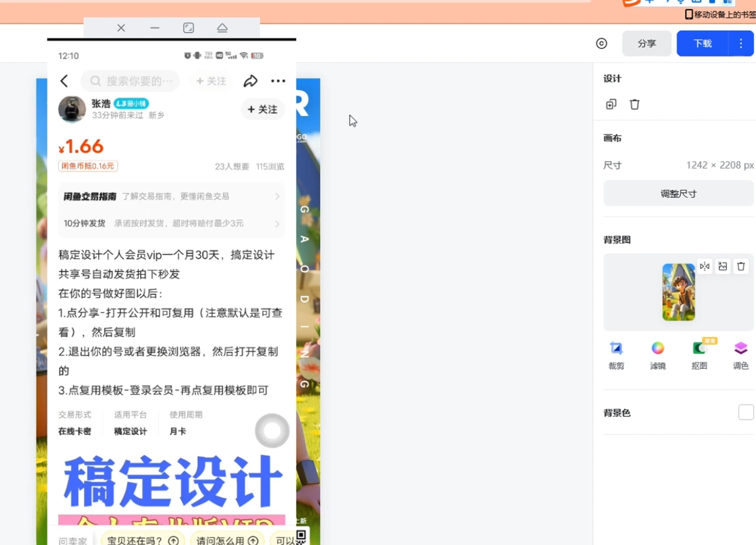Screen dimensions: 756x545
Task: Expand download options with three-dot arrow
Action: pos(741,43)
